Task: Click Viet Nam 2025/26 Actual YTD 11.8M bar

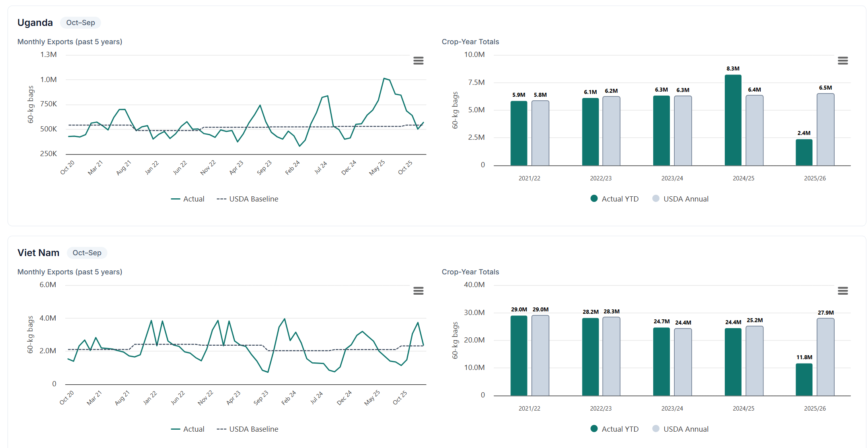Action: tap(804, 380)
